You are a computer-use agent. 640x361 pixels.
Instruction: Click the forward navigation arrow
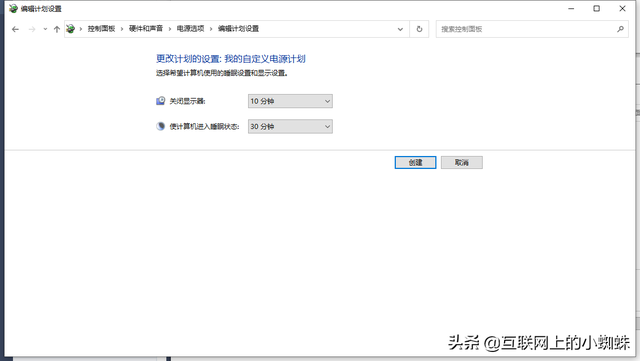point(32,29)
